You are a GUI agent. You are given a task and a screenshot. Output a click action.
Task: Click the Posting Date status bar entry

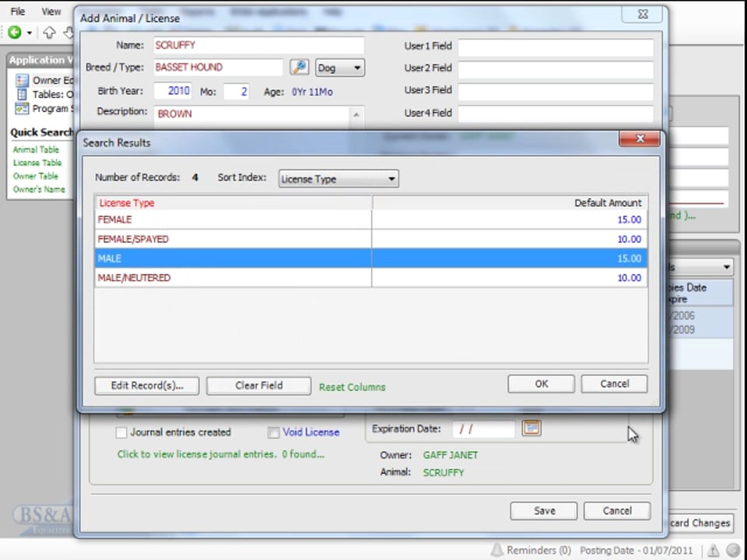click(x=636, y=551)
